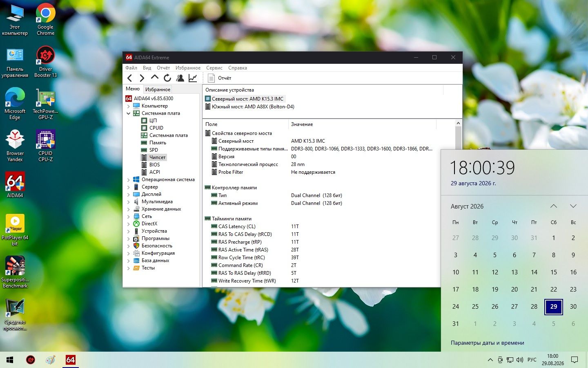The height and width of the screenshot is (368, 588).
Task: Select Microsoft Edge desktop icon
Action: click(15, 104)
